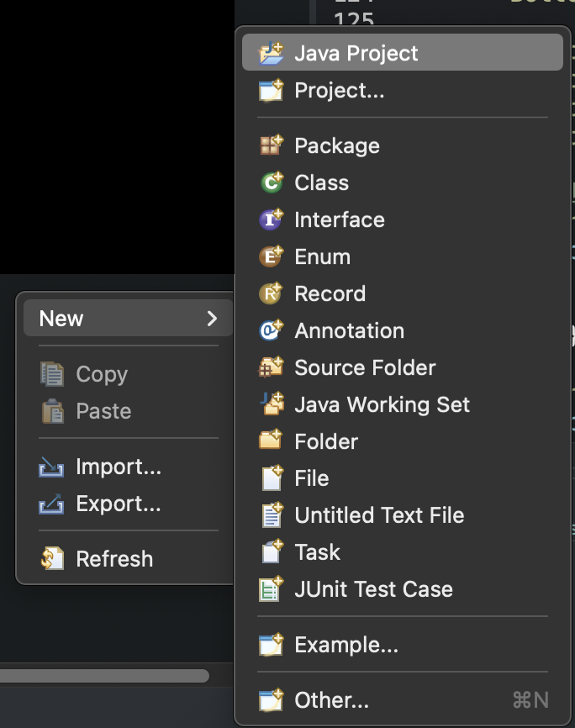Click line number 125 in editor gutter
The height and width of the screenshot is (728, 575).
(x=354, y=18)
